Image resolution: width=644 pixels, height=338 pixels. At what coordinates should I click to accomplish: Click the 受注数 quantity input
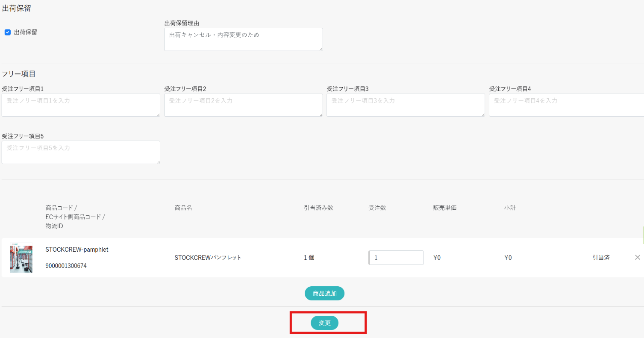coord(396,258)
